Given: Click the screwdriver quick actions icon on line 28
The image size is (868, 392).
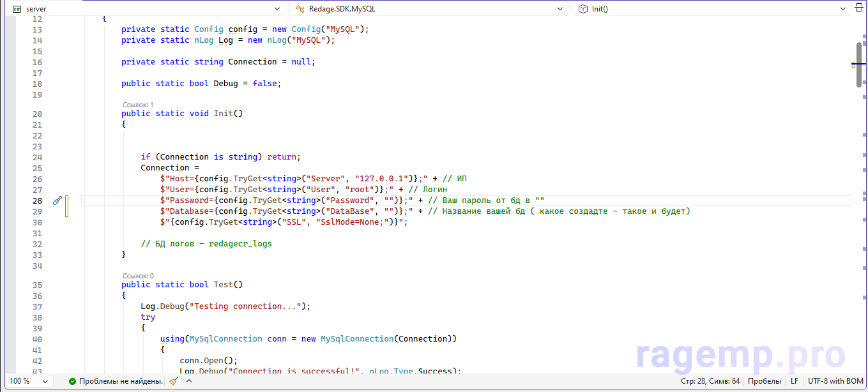Looking at the screenshot, I should pos(57,200).
